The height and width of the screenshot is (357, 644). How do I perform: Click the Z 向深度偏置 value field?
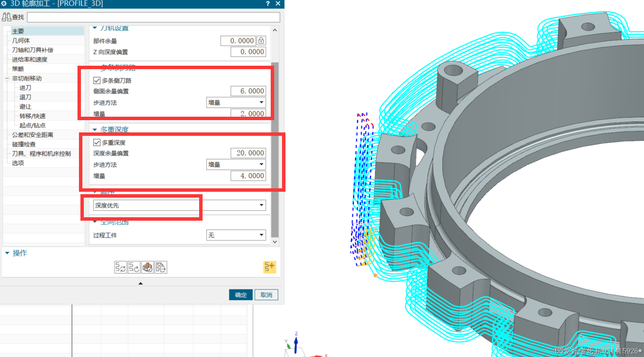248,51
